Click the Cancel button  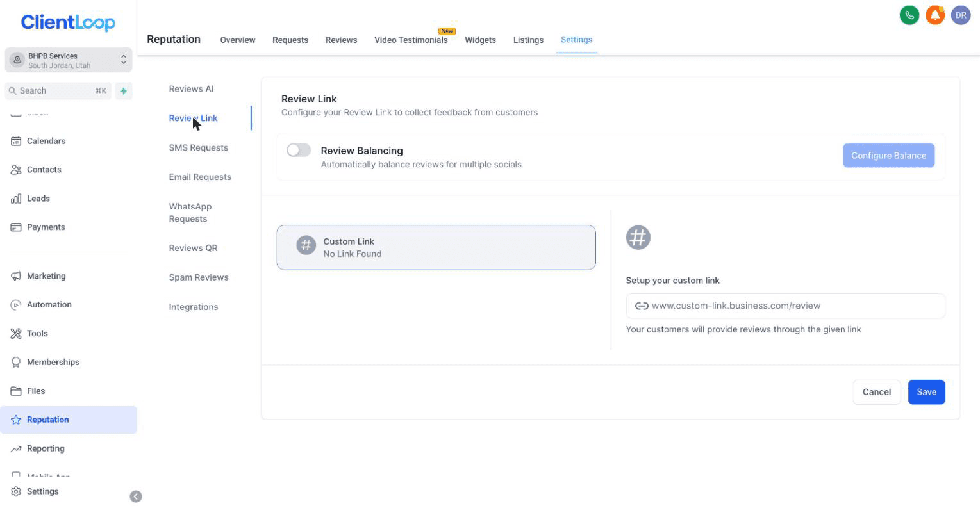(877, 392)
